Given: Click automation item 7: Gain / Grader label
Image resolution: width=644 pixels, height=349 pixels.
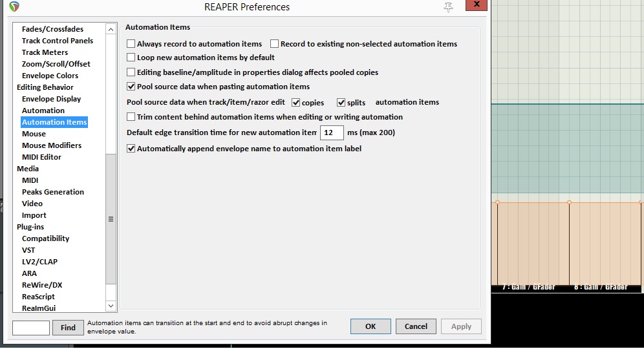Looking at the screenshot, I should pyautogui.click(x=528, y=287).
